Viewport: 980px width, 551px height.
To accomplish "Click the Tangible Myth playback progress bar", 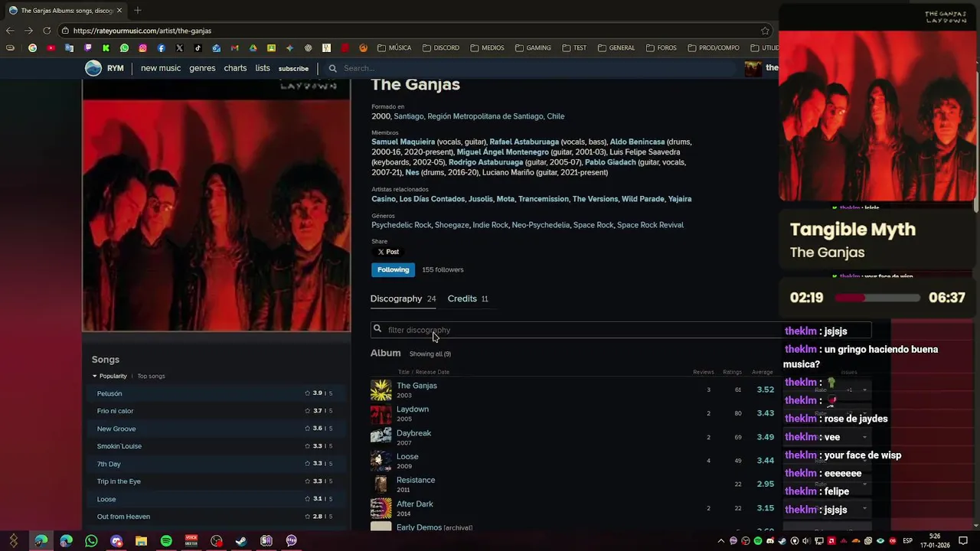I will point(877,298).
